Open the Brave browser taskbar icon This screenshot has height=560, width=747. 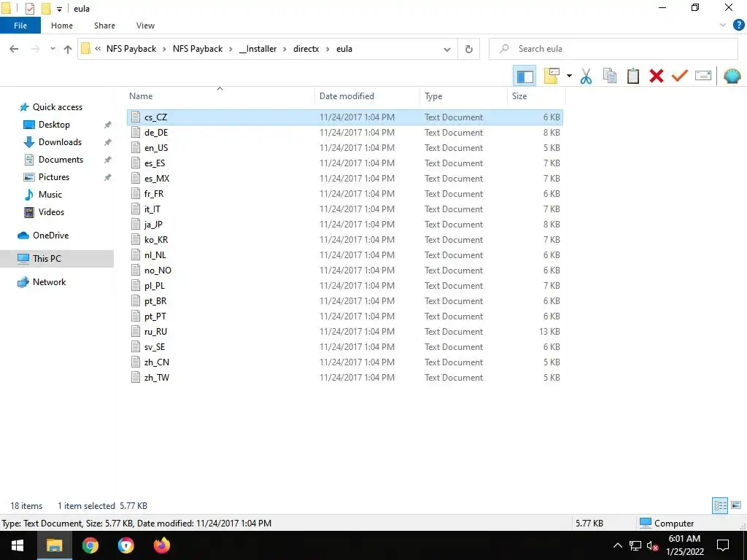(x=125, y=545)
